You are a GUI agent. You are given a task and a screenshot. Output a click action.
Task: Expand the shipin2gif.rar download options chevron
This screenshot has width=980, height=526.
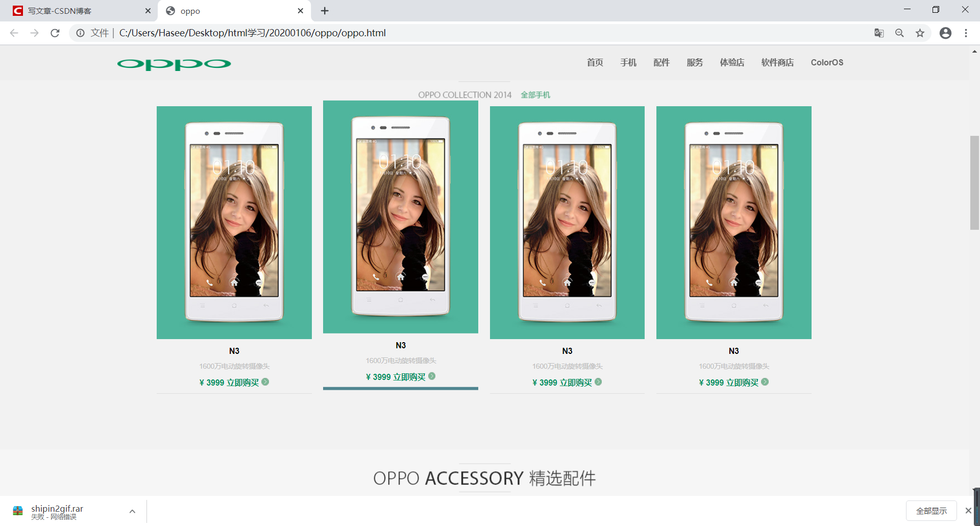pyautogui.click(x=132, y=511)
